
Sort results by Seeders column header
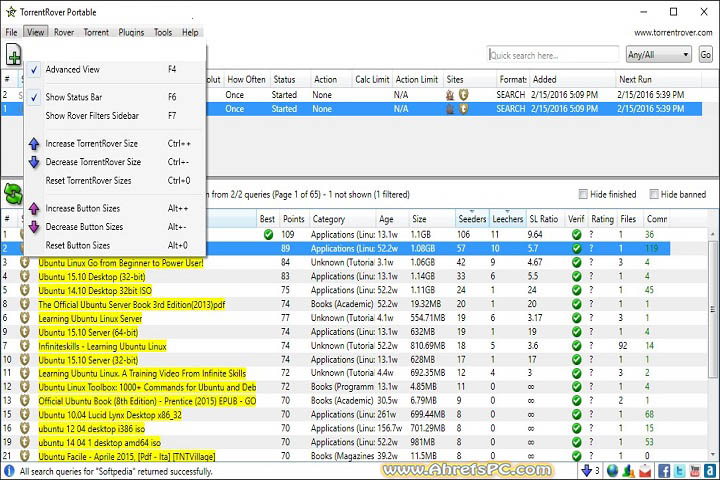[472, 219]
